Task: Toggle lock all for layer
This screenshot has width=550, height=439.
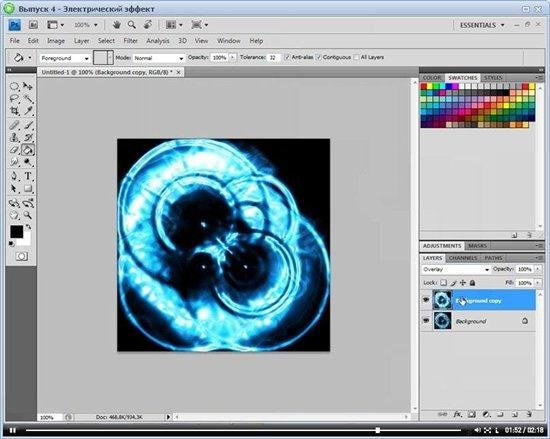Action: (x=472, y=283)
